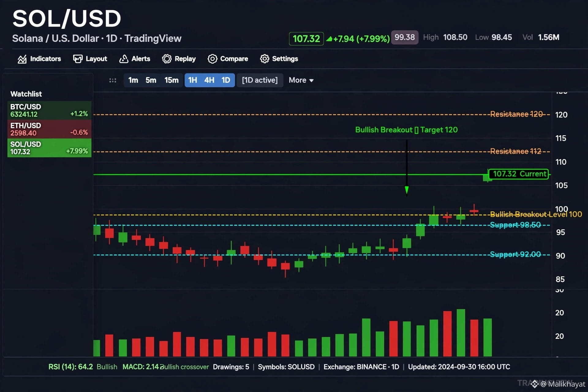Click the logo icon beside @Malikhayat
Screen dimensions: 588x392
(535, 384)
